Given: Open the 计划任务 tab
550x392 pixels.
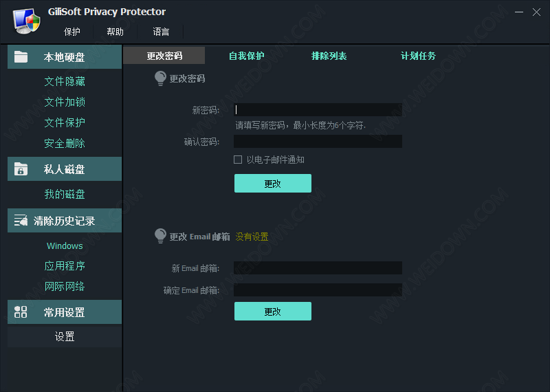Looking at the screenshot, I should point(418,56).
